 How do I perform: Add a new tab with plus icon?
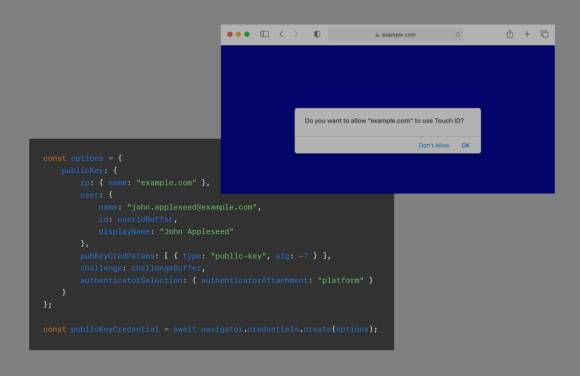527,34
